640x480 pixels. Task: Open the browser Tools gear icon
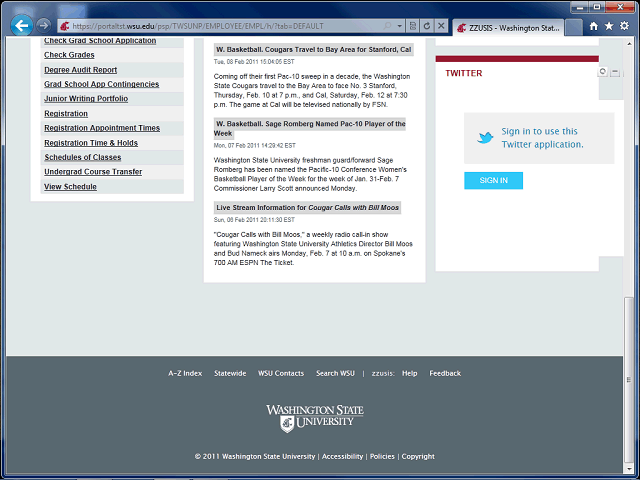pyautogui.click(x=624, y=26)
